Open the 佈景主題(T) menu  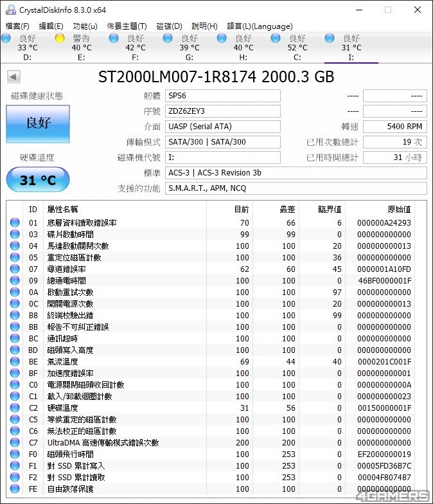[x=127, y=26]
